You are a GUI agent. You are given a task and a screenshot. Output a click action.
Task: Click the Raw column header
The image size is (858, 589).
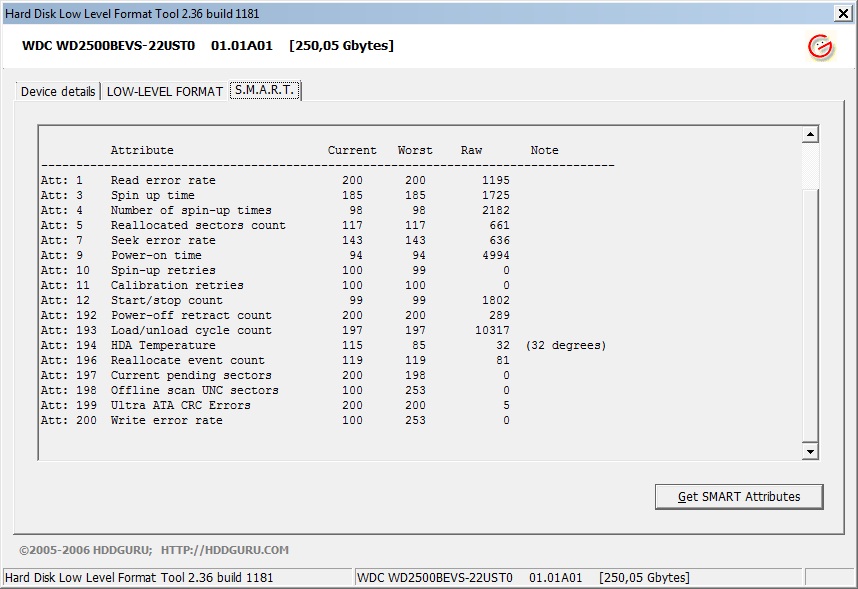point(471,150)
